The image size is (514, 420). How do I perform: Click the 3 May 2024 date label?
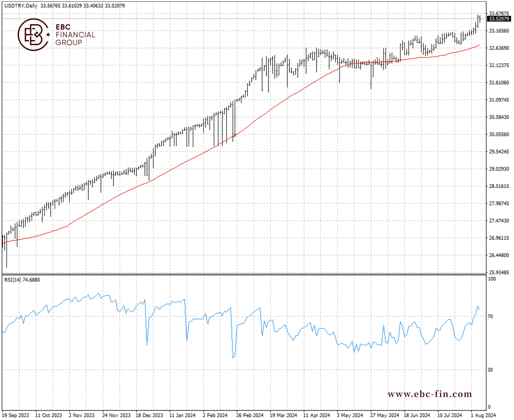[x=350, y=415]
